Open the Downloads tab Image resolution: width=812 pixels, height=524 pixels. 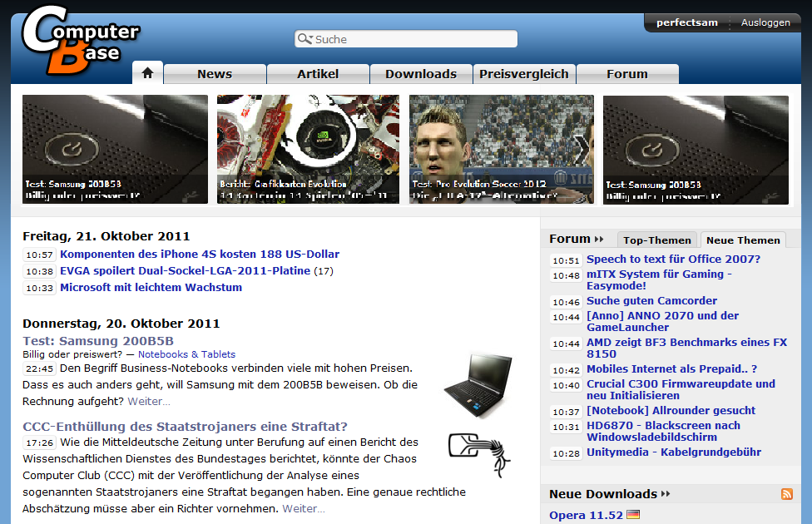421,74
